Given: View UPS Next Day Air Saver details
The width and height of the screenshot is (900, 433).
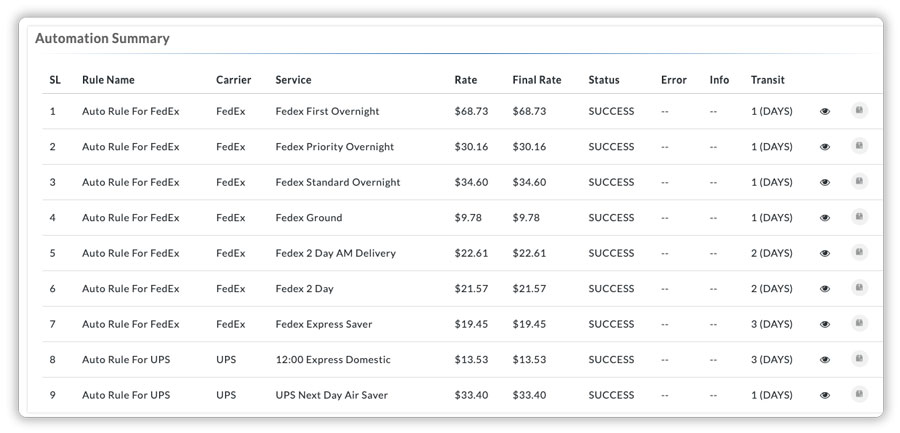Looking at the screenshot, I should 825,396.
